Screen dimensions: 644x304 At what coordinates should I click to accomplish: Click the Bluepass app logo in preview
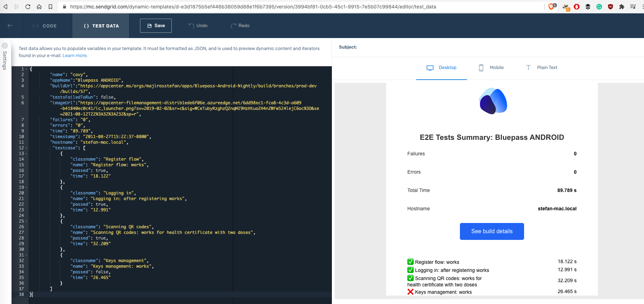[x=493, y=101]
